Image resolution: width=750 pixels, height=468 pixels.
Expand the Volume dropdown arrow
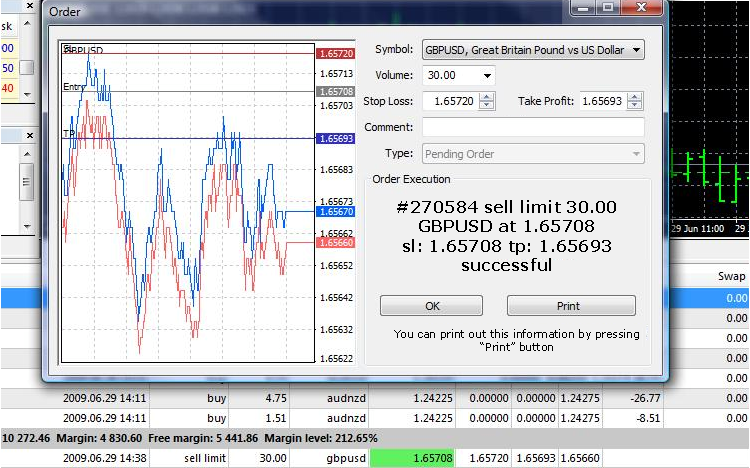[x=487, y=76]
